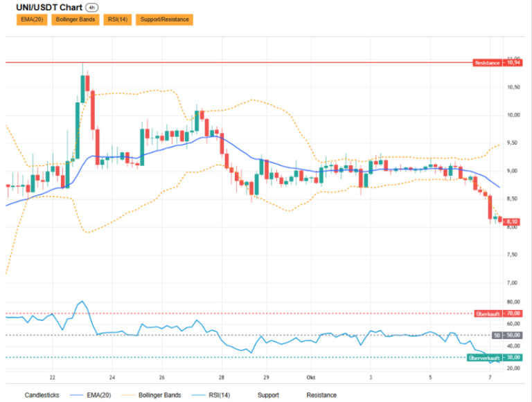Click date label 7 on time axis
This screenshot has height=402, width=532.
point(490,377)
